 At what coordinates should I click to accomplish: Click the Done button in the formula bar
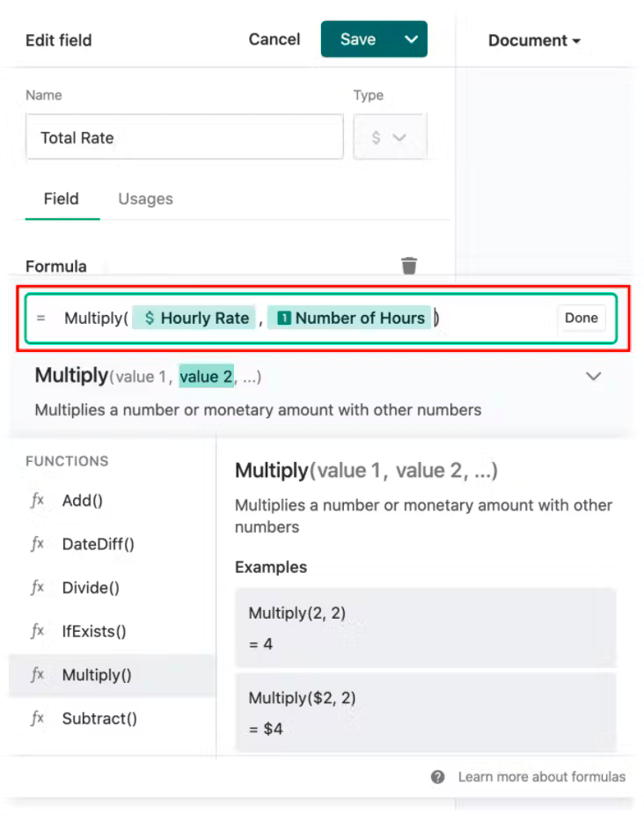click(x=582, y=318)
